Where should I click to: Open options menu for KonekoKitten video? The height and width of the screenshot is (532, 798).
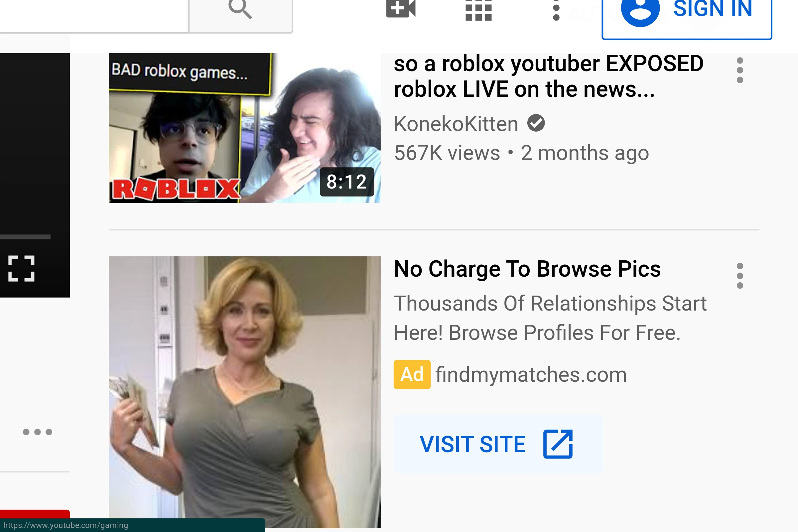pos(739,70)
